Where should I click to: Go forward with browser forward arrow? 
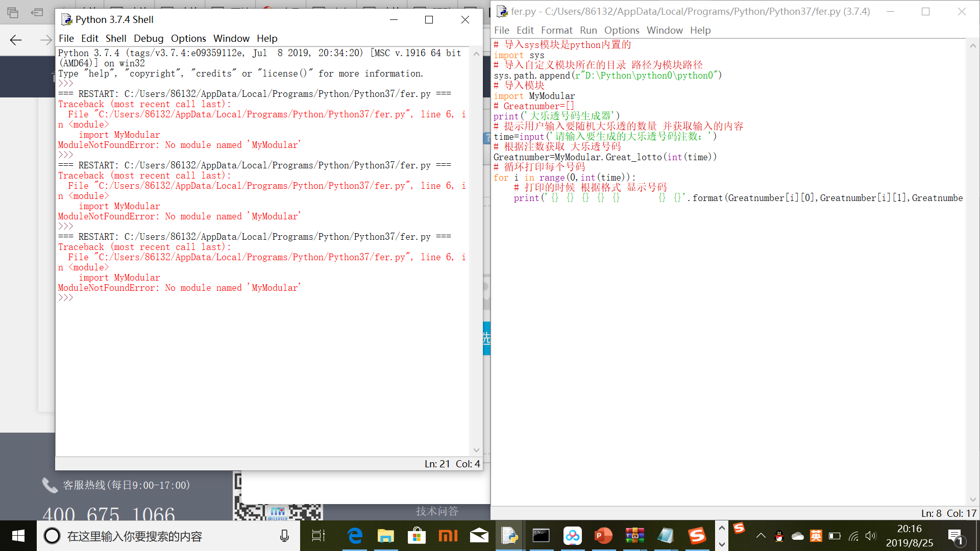pyautogui.click(x=46, y=40)
